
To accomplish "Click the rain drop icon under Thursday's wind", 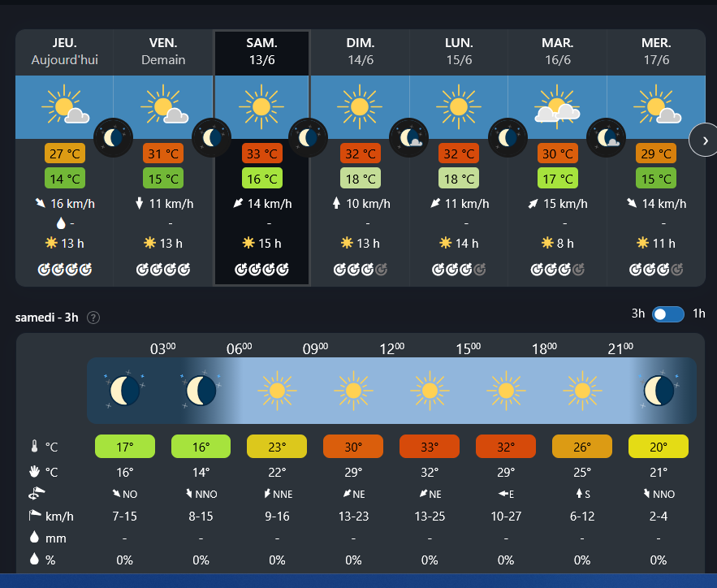I will pyautogui.click(x=61, y=223).
